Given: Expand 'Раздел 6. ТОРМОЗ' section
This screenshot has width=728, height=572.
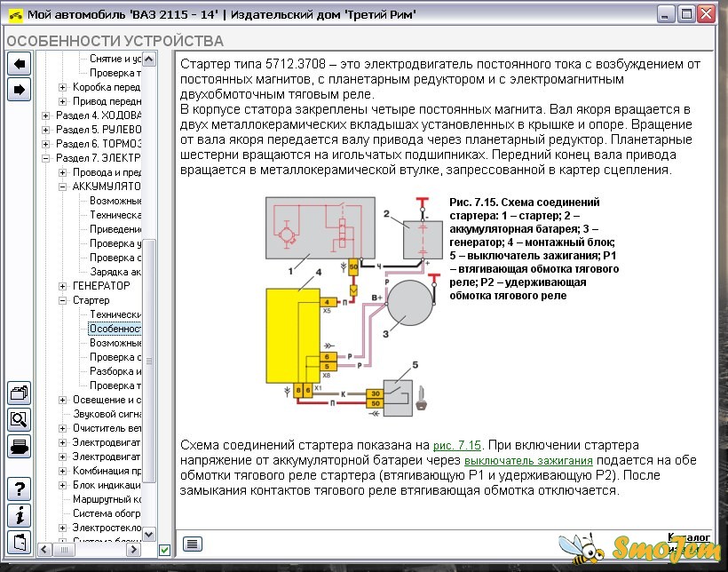Looking at the screenshot, I should tap(45, 144).
